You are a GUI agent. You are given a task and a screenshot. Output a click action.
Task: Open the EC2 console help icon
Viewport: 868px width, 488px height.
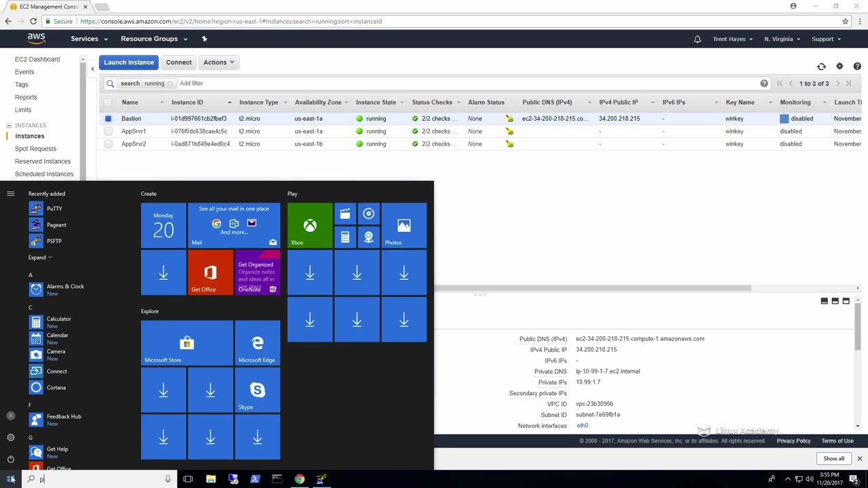tap(857, 66)
